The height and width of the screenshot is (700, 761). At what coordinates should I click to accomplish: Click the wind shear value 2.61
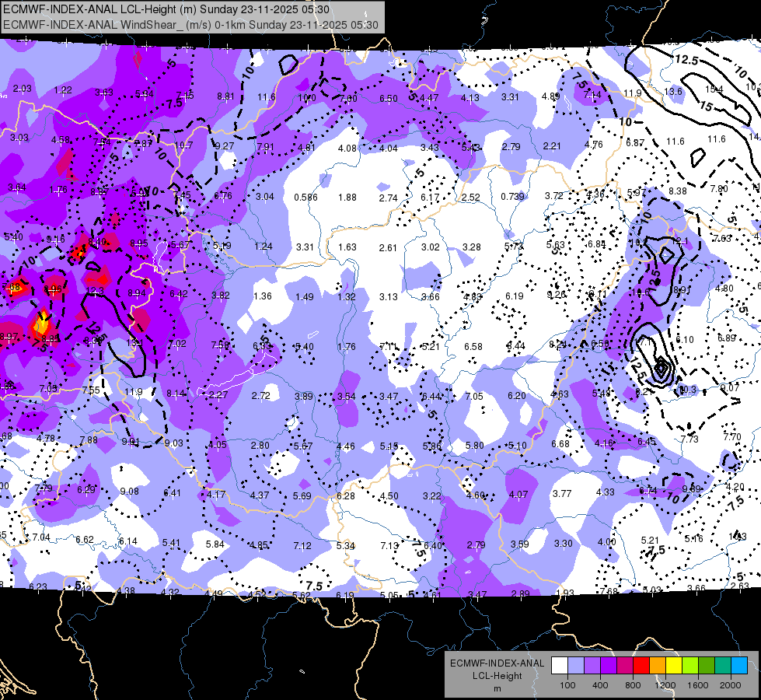[x=388, y=248]
